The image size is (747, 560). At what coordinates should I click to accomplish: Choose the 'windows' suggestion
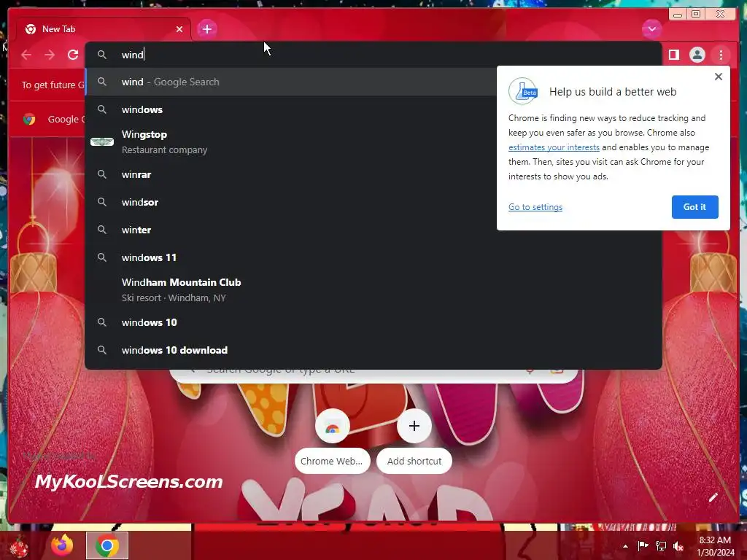(x=291, y=109)
